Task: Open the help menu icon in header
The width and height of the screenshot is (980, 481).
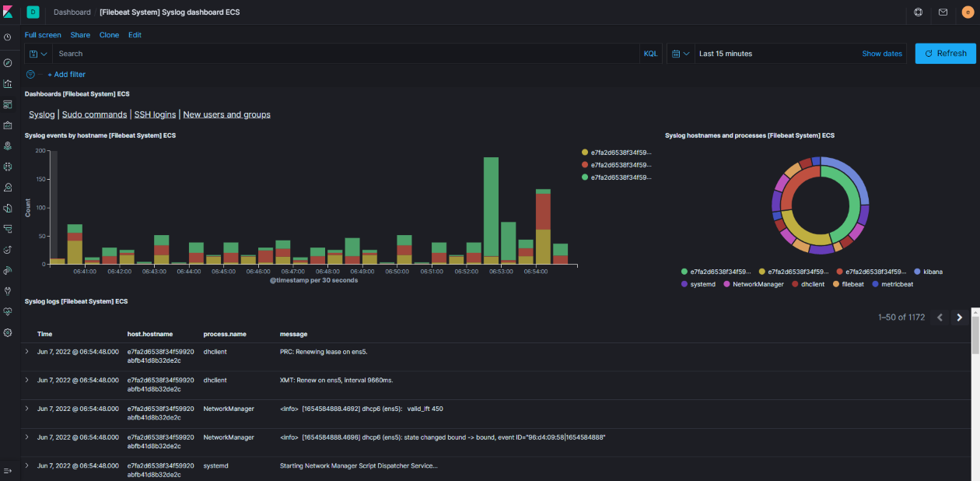Action: [x=918, y=12]
